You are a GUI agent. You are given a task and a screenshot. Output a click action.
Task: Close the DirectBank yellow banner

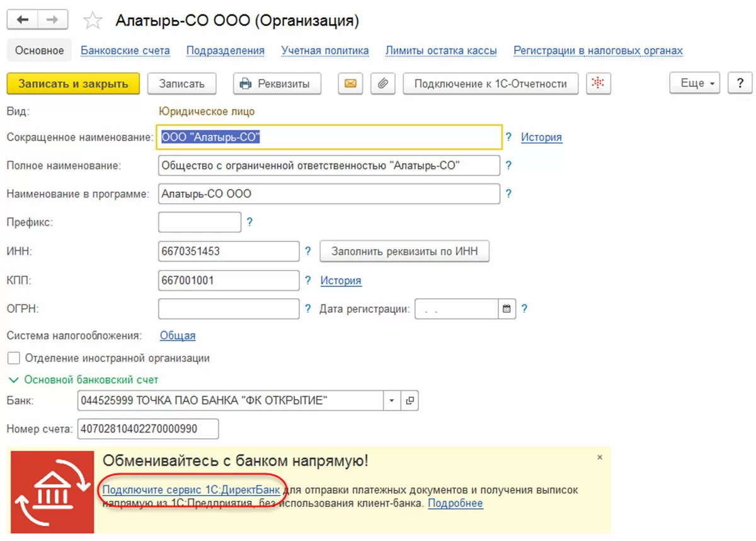pos(600,457)
